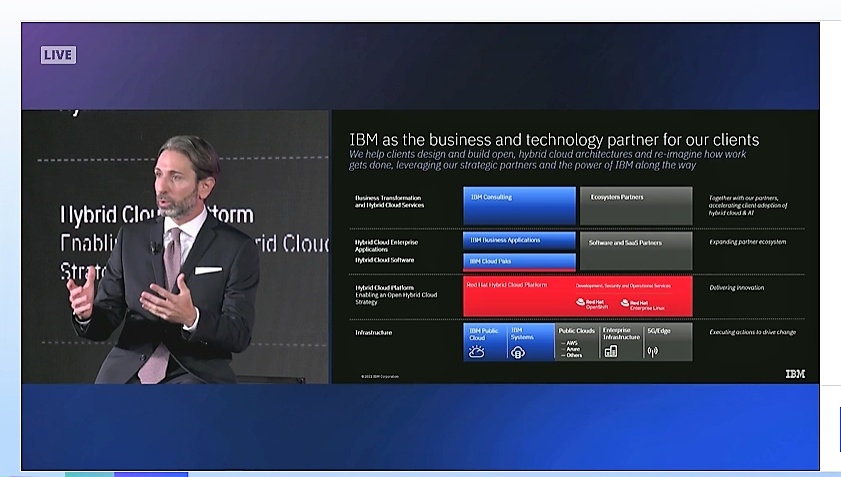Viewport: 841px width, 477px height.
Task: Click the Public Clouds box listing AWS
Action: pyautogui.click(x=576, y=341)
